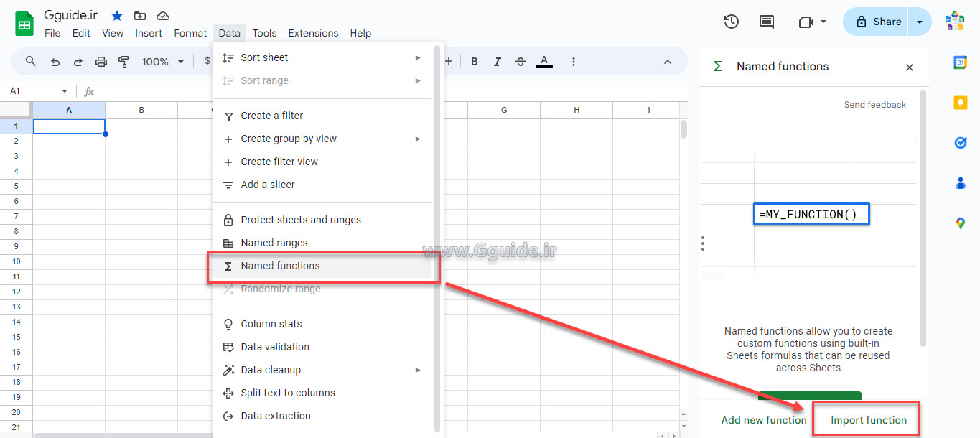The height and width of the screenshot is (438, 980).
Task: Select the paint format tool
Action: tap(123, 62)
